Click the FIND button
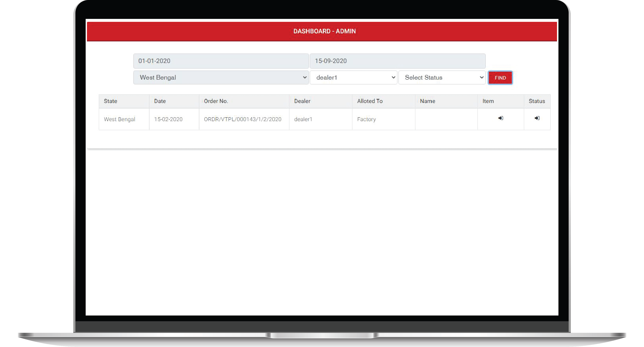The width and height of the screenshot is (644, 347). click(500, 77)
